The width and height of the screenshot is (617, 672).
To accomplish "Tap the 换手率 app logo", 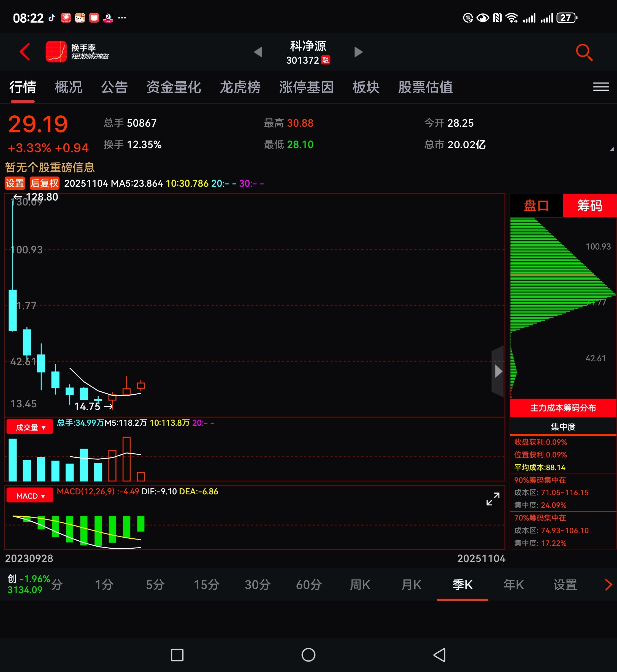I will (56, 52).
